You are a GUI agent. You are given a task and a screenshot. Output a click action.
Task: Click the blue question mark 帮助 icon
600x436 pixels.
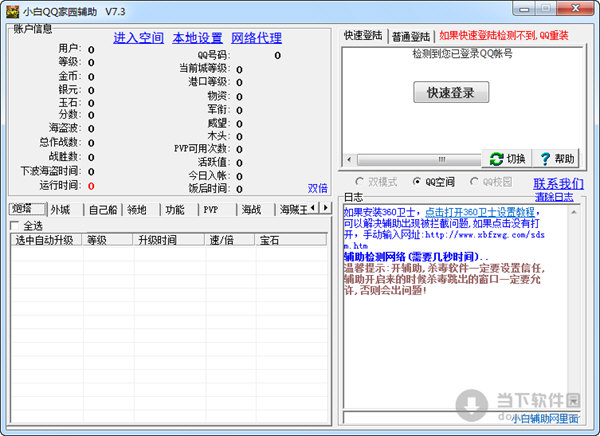[x=545, y=159]
